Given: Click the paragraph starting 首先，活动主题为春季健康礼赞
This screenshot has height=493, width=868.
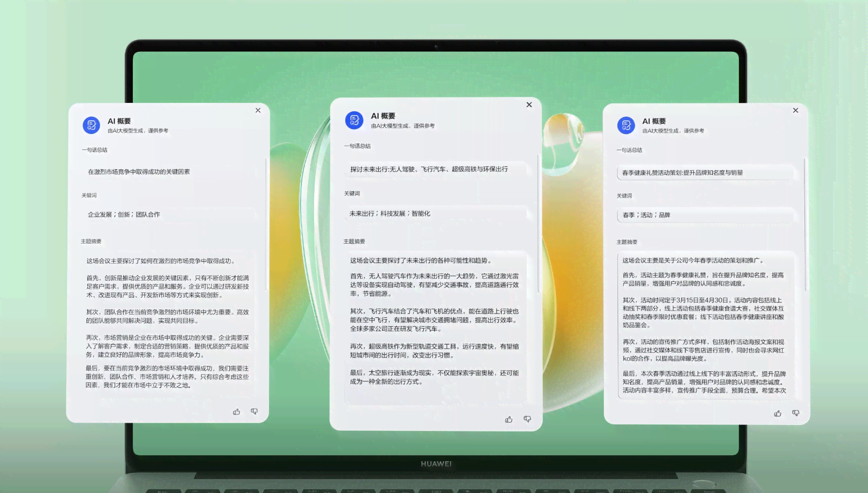Looking at the screenshot, I should [x=703, y=279].
